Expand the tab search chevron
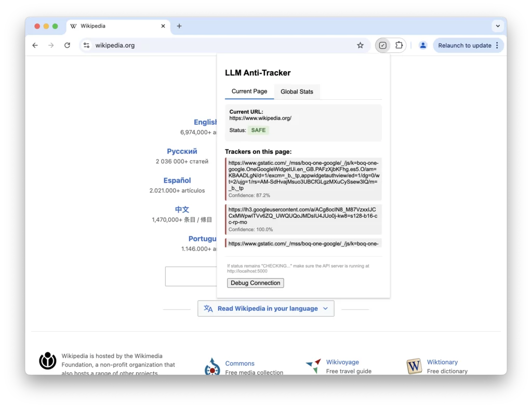 498,26
